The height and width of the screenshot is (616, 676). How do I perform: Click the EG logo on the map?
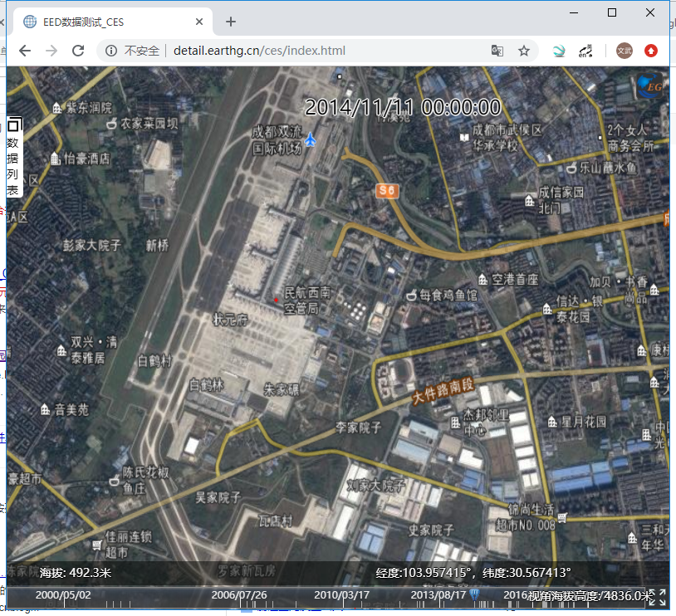649,86
